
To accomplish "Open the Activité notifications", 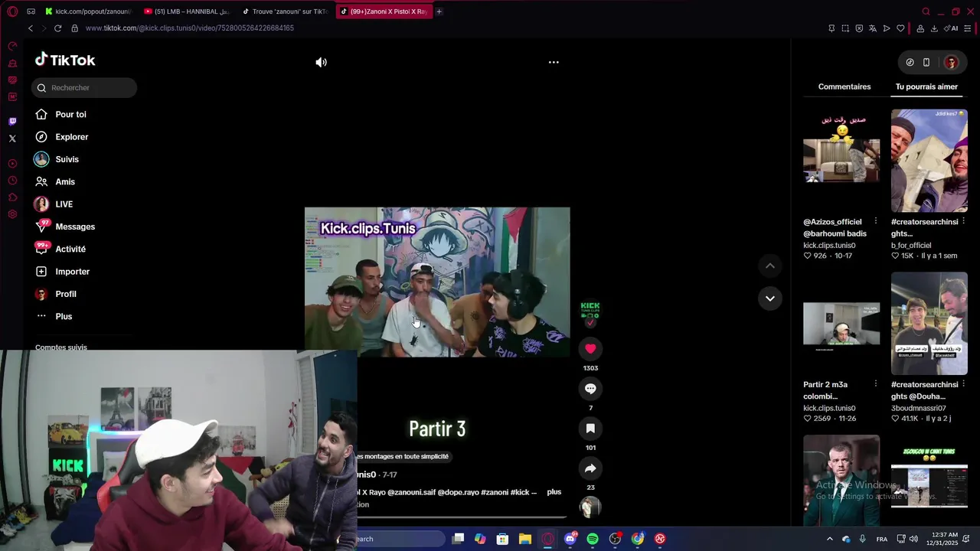I will point(70,249).
